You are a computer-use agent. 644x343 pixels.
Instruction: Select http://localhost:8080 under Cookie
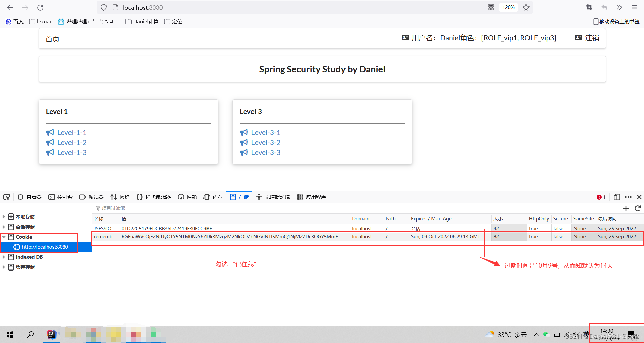(45, 247)
